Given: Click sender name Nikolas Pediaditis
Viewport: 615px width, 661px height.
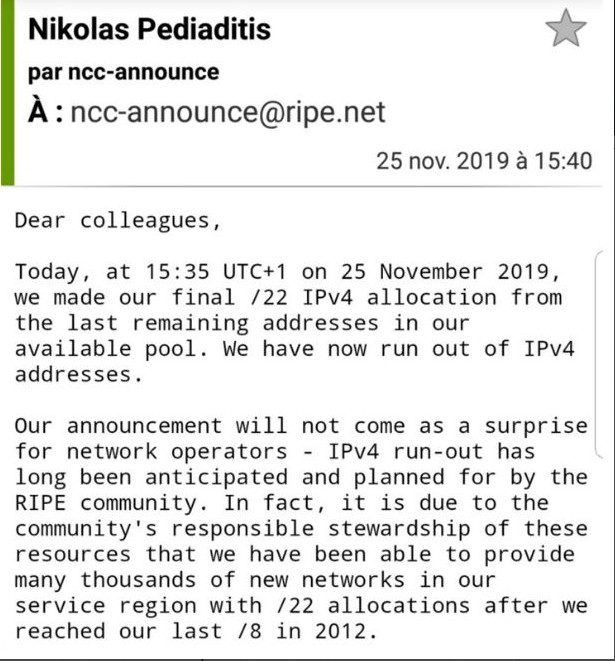Looking at the screenshot, I should pos(149,30).
